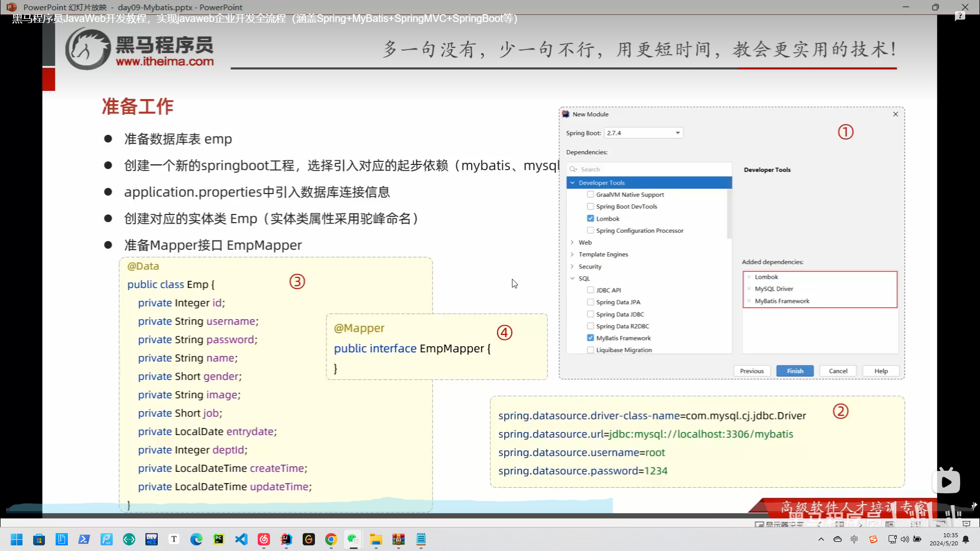This screenshot has height=551, width=980.
Task: Click the dependencies Search field
Action: click(649, 170)
